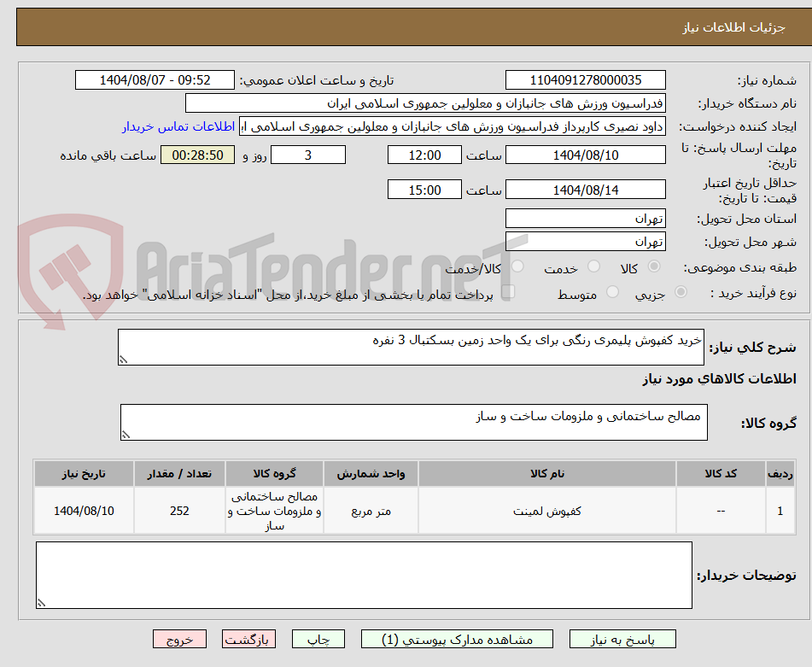This screenshot has height=667, width=812.
Task: Choose the کالا/خدمت classification option
Action: click(517, 266)
